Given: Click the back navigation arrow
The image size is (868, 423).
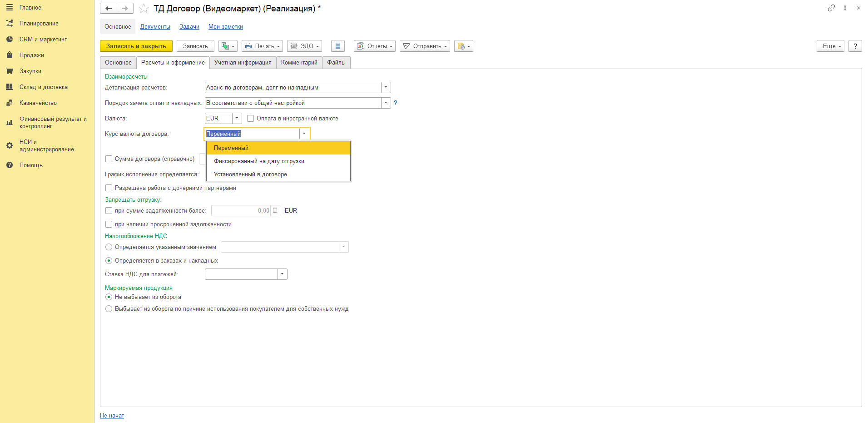Looking at the screenshot, I should pyautogui.click(x=109, y=8).
